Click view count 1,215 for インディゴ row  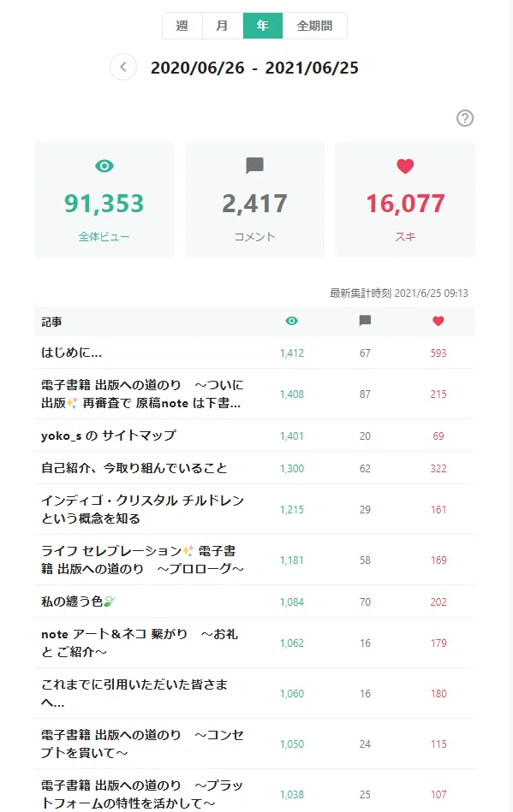point(292,510)
